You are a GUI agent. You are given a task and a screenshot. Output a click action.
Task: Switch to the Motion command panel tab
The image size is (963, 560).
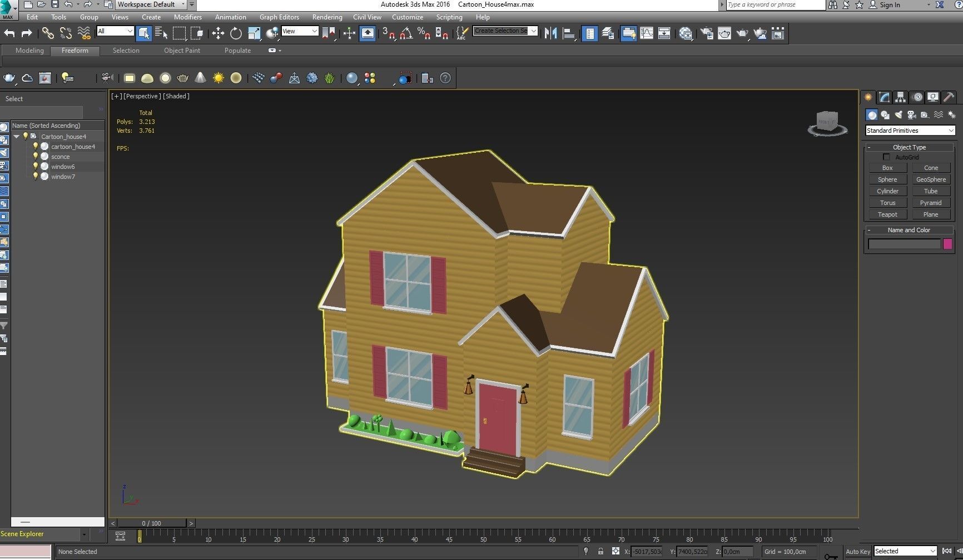point(917,97)
